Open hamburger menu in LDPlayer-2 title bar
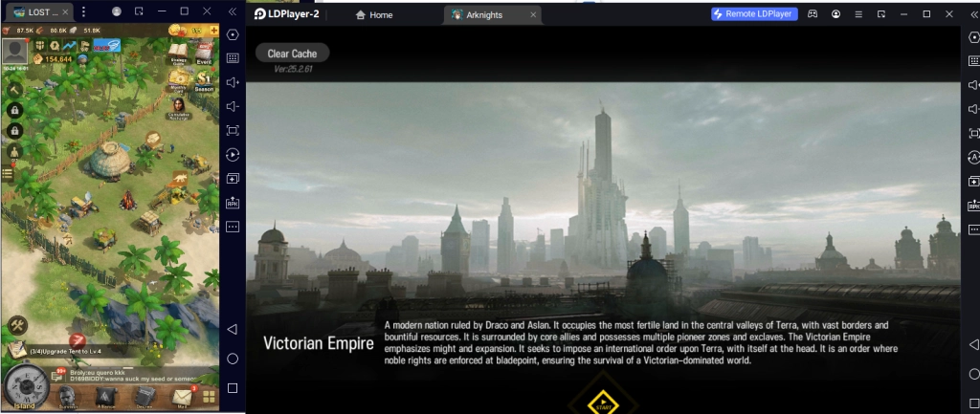The width and height of the screenshot is (980, 414). pos(858,13)
